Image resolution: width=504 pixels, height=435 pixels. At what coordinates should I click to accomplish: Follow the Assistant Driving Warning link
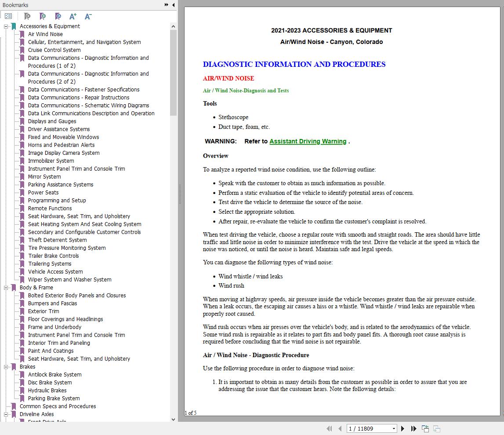pos(308,141)
